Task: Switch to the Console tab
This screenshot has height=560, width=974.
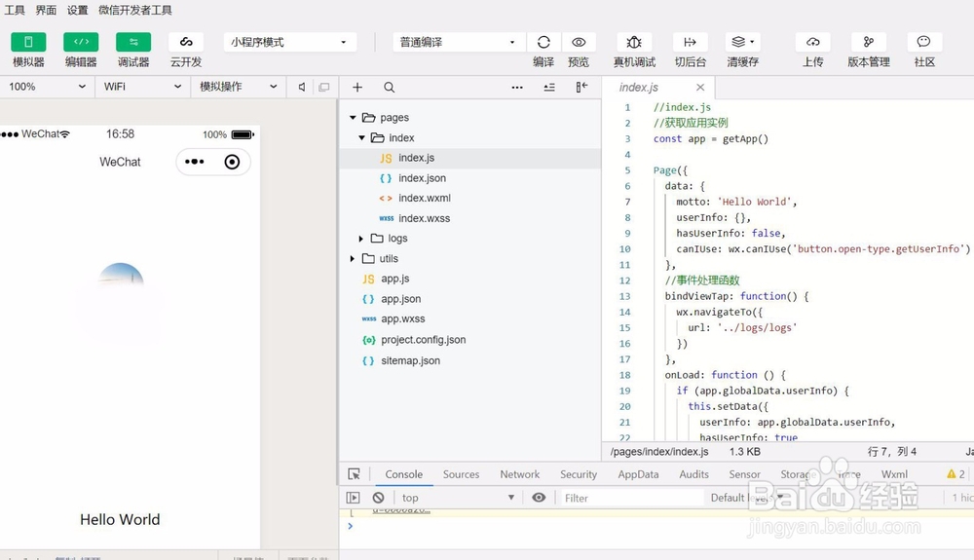Action: (x=404, y=474)
